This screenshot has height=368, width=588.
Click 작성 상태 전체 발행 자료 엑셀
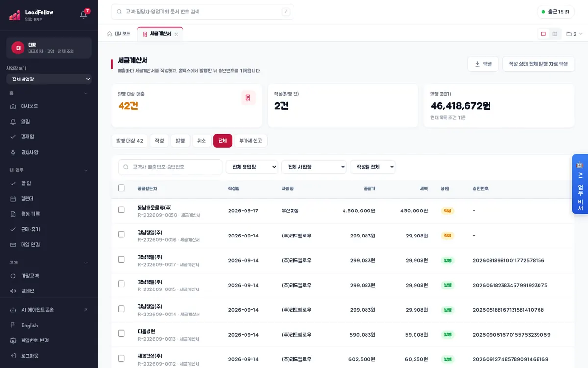click(539, 64)
